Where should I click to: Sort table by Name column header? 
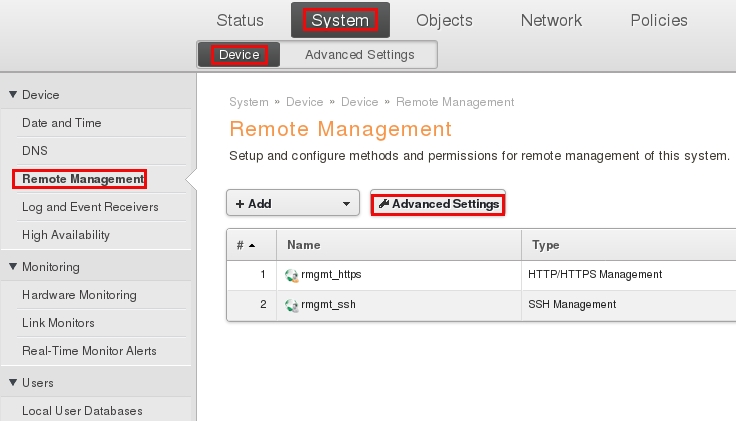click(x=304, y=245)
